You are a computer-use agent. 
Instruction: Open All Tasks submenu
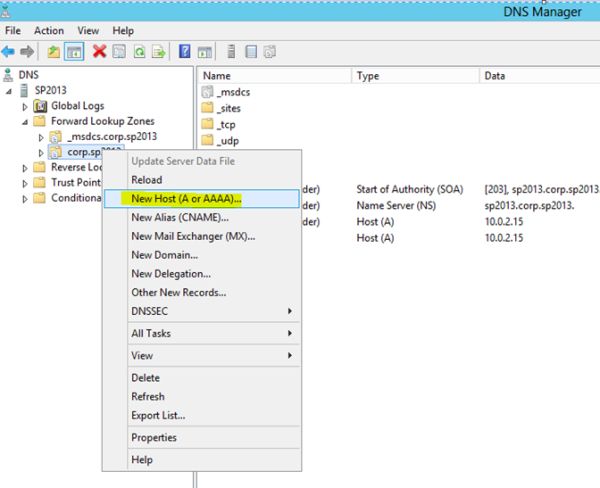point(202,333)
